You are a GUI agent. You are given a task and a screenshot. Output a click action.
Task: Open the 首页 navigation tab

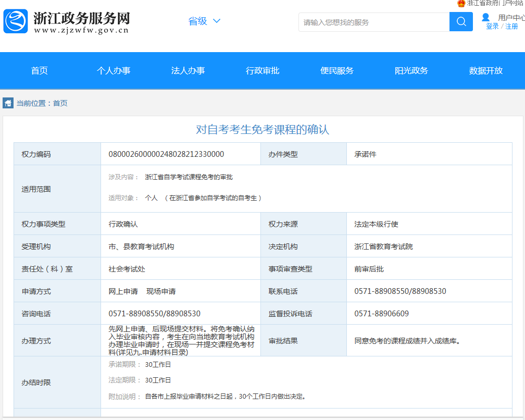tap(40, 71)
